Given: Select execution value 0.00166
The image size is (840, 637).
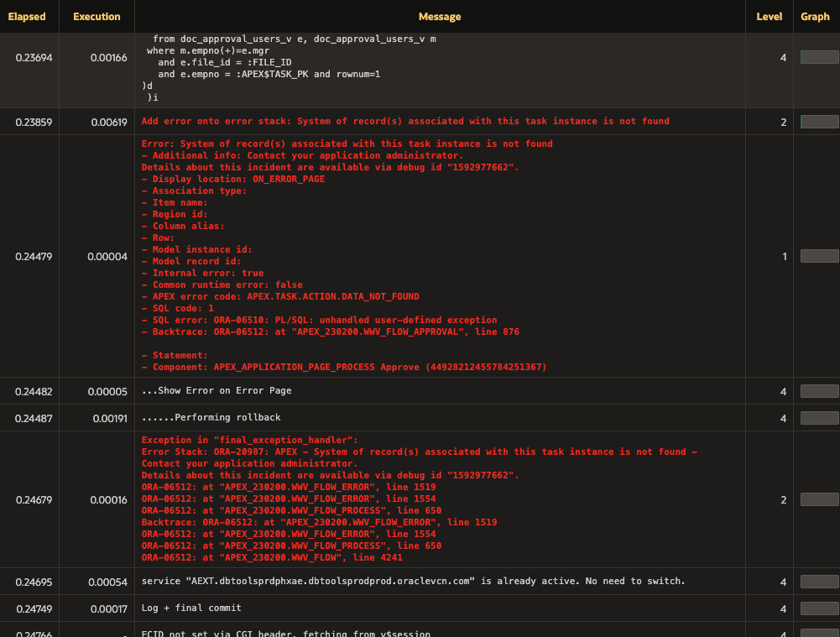Looking at the screenshot, I should click(109, 58).
